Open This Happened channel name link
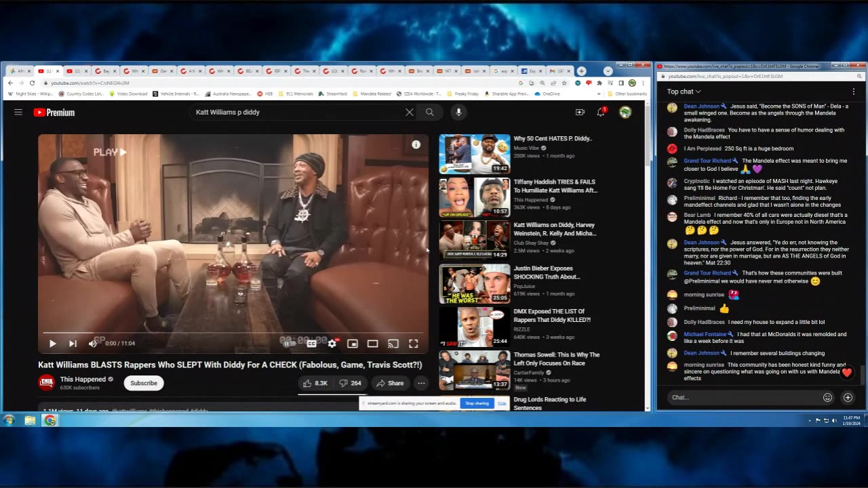Viewport: 868px width, 488px height. tap(83, 380)
